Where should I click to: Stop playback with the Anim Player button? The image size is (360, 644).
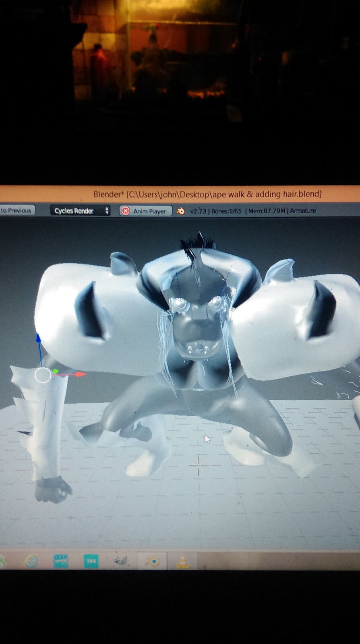point(146,211)
